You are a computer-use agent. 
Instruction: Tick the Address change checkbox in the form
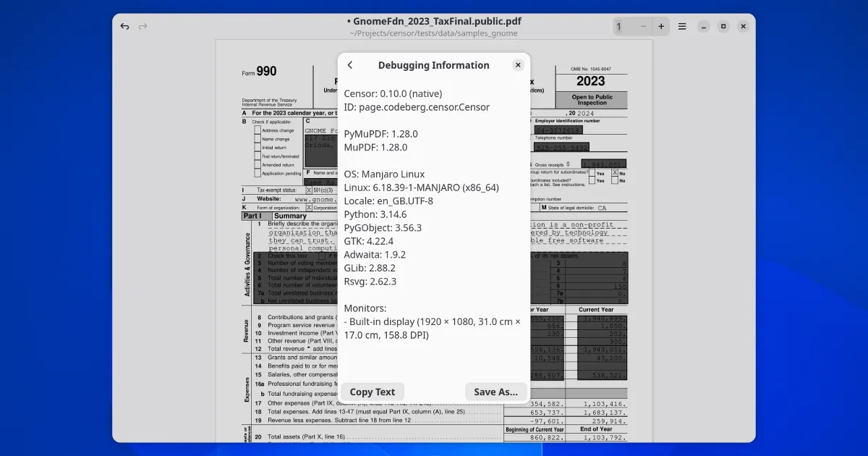pos(258,130)
